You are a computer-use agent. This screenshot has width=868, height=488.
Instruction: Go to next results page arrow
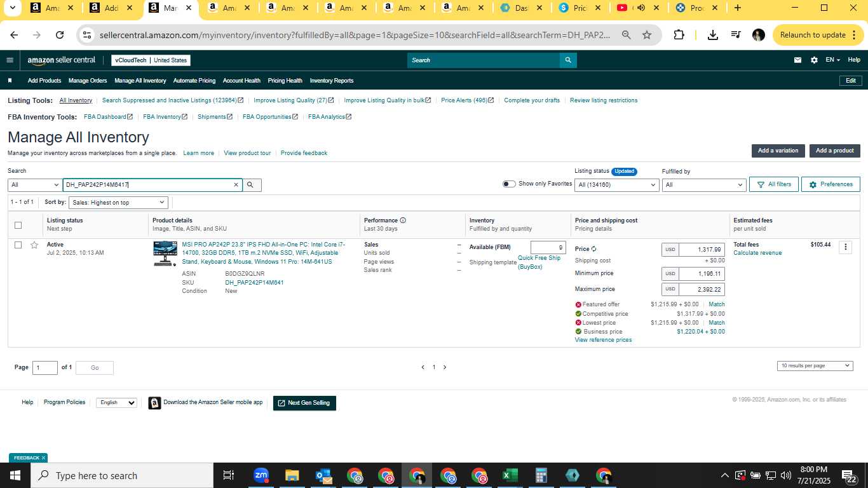pos(445,367)
